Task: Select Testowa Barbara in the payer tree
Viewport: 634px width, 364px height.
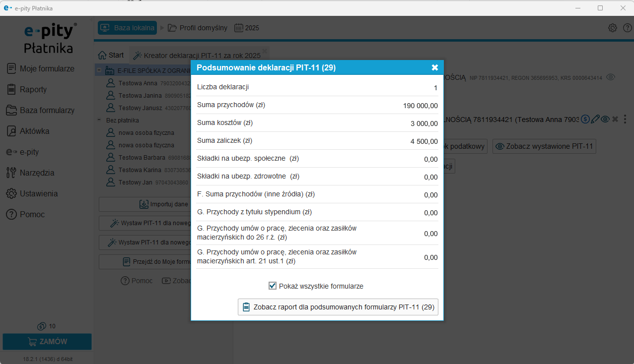Action: click(137, 158)
